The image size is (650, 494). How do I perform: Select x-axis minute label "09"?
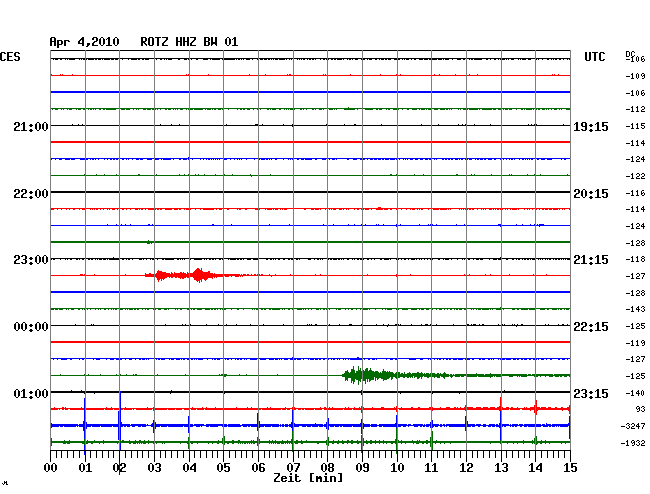point(362,467)
